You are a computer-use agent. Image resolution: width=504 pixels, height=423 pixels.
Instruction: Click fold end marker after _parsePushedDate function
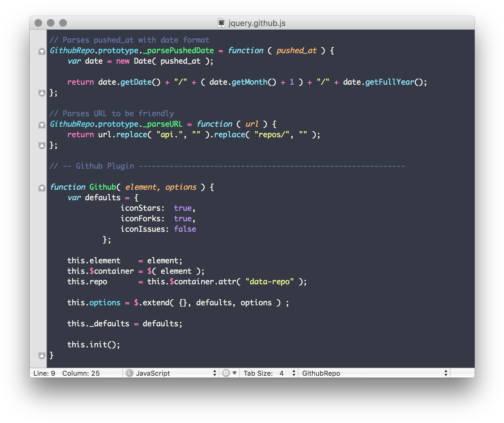click(x=42, y=93)
